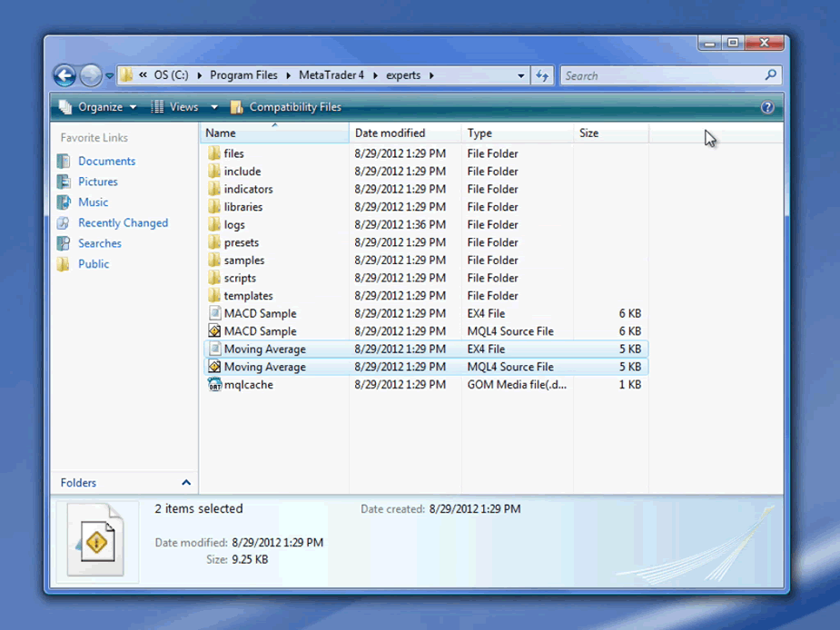The height and width of the screenshot is (630, 840).
Task: Sort by the Name column header
Action: [274, 133]
